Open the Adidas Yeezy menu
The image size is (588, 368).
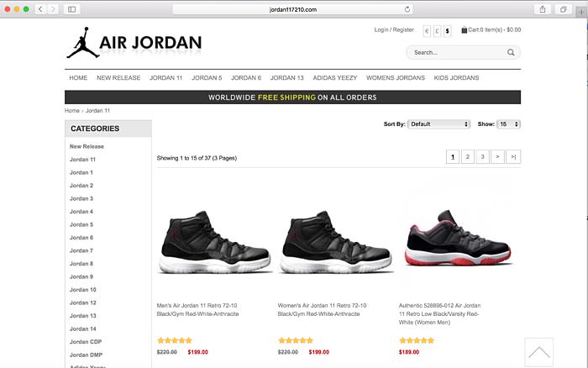coord(335,78)
